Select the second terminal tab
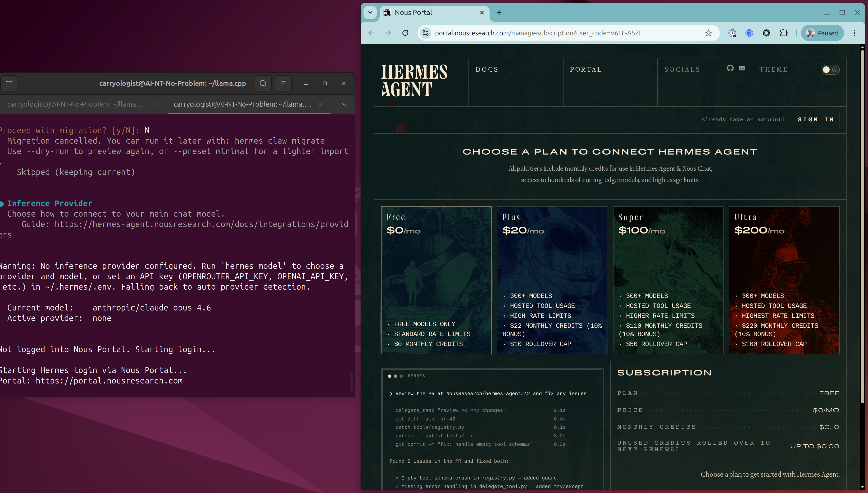This screenshot has height=493, width=868. click(x=242, y=104)
